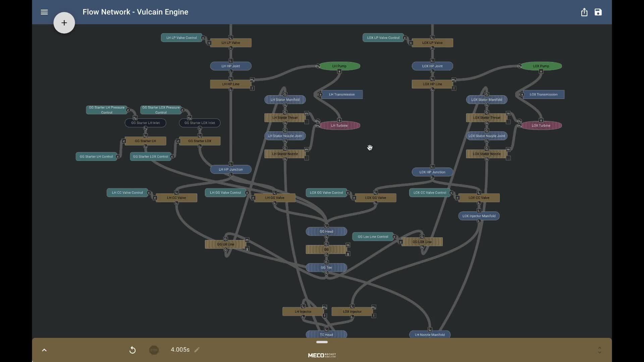644x362 pixels.
Task: Select the LOX Turbine node
Action: pyautogui.click(x=541, y=125)
